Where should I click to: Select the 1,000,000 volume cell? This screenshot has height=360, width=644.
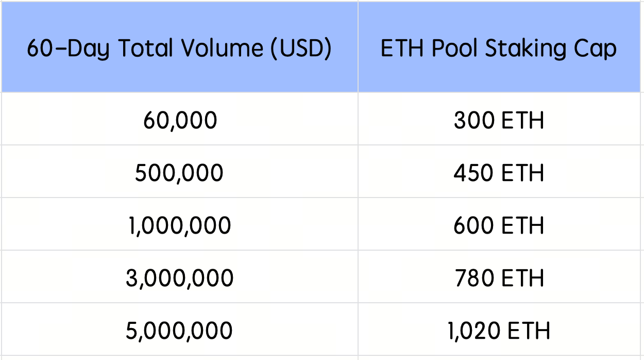179,226
